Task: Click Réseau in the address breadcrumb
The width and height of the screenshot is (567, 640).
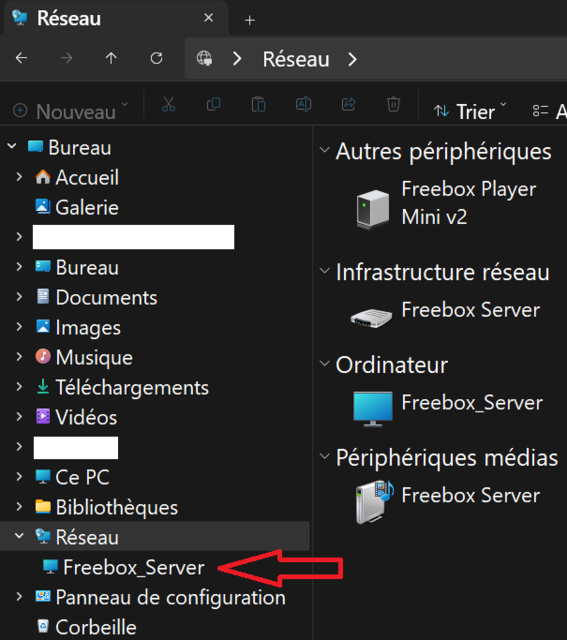Action: [x=296, y=59]
